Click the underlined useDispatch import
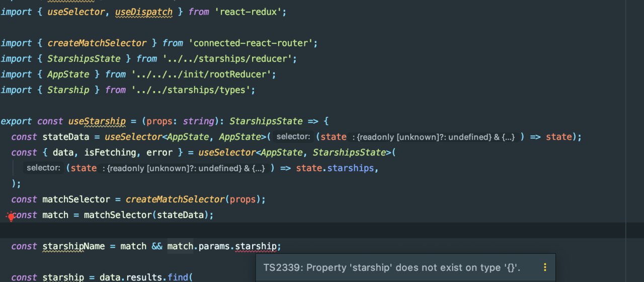This screenshot has width=644, height=282. click(144, 12)
